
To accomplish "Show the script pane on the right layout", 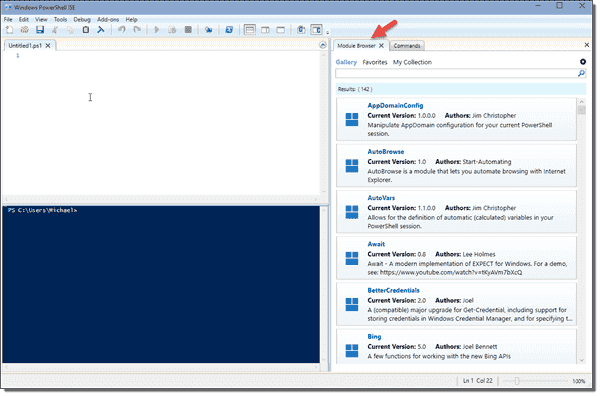I will point(265,30).
